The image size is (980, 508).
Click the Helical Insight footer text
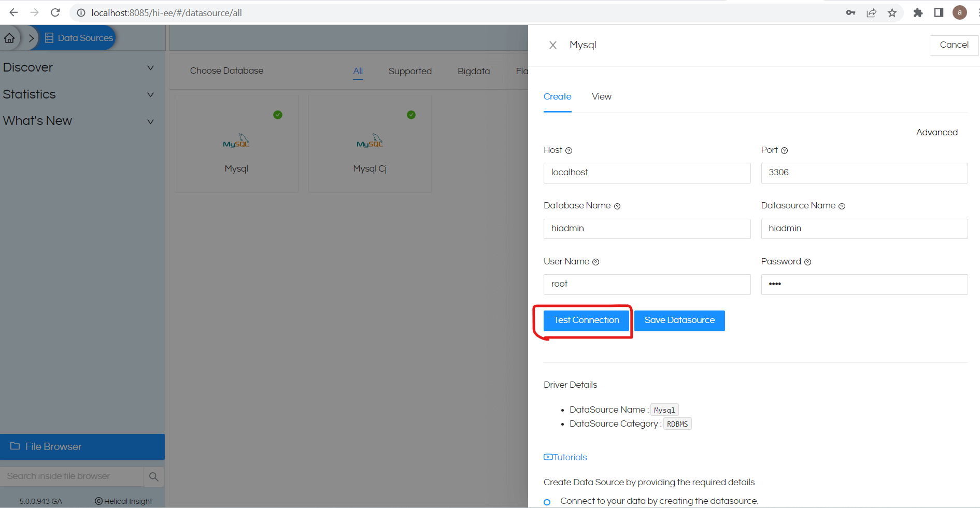pyautogui.click(x=123, y=501)
